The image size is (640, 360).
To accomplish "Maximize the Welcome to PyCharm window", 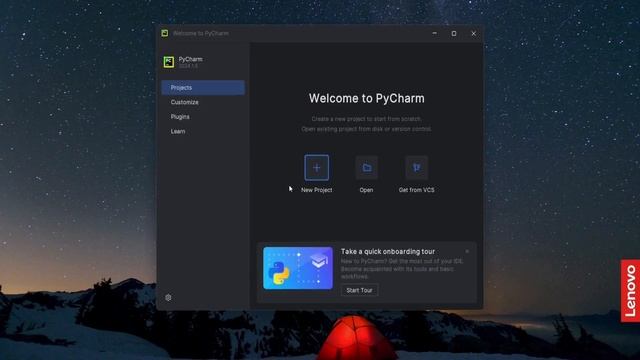I will pyautogui.click(x=454, y=33).
